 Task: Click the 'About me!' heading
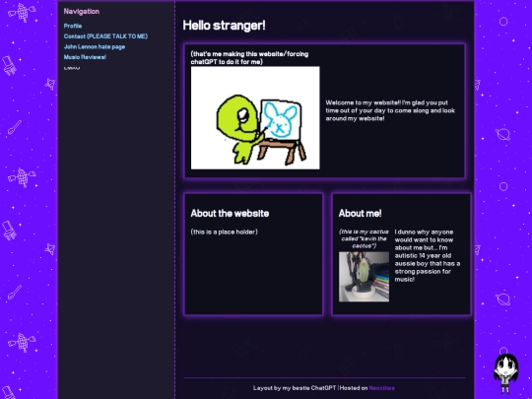(360, 214)
